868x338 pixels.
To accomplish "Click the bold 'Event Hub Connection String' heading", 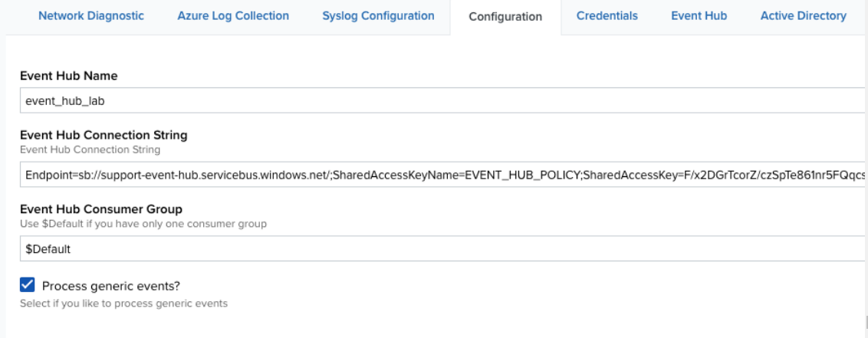I will (104, 135).
